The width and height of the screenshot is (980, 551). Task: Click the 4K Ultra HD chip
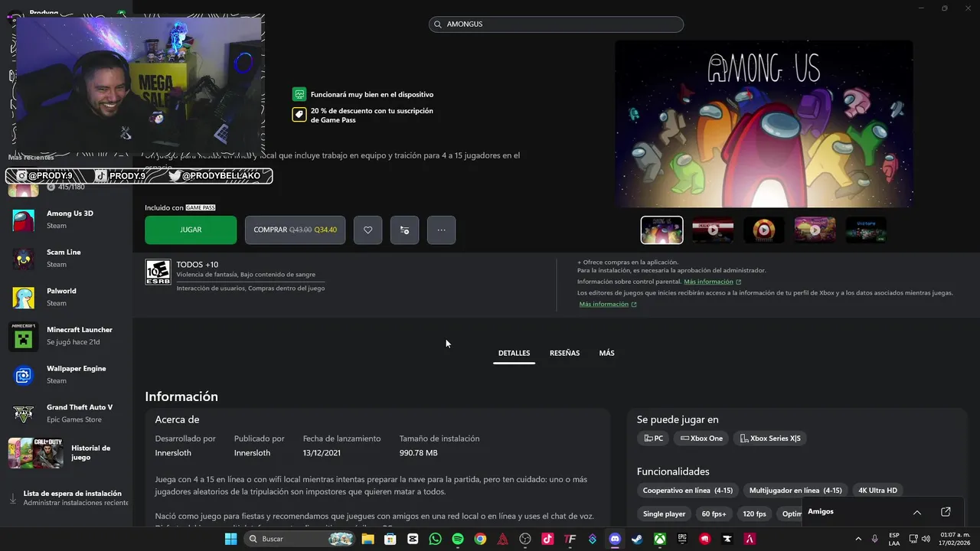coord(877,491)
